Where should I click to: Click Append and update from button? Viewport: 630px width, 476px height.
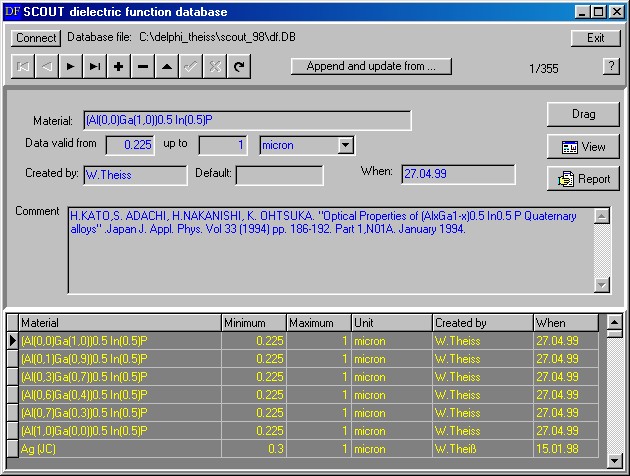(371, 67)
